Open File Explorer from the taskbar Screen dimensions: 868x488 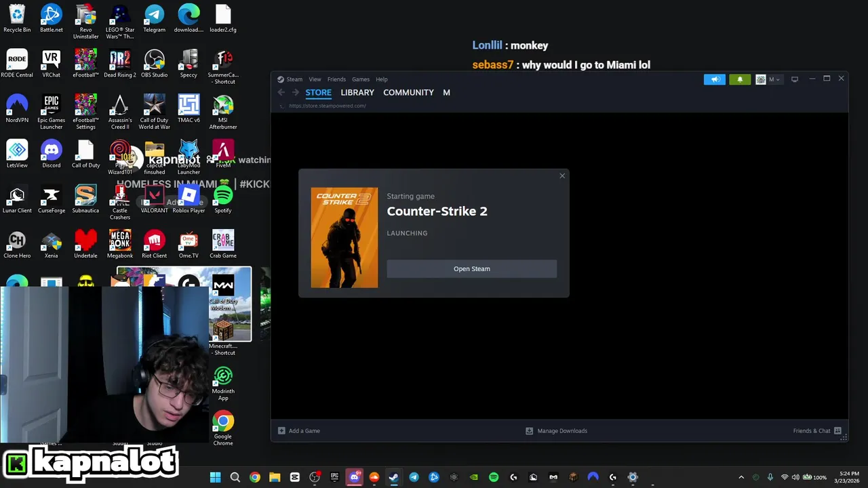[x=275, y=477]
